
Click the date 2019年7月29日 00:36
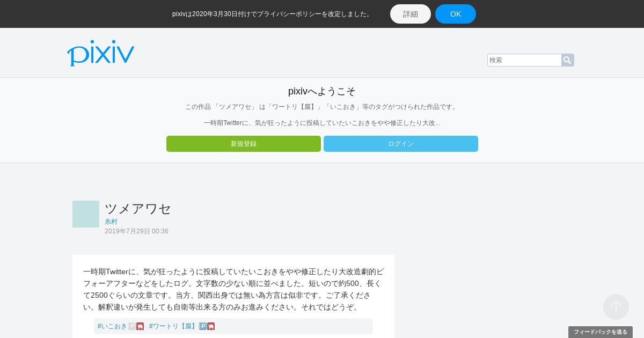(x=136, y=231)
